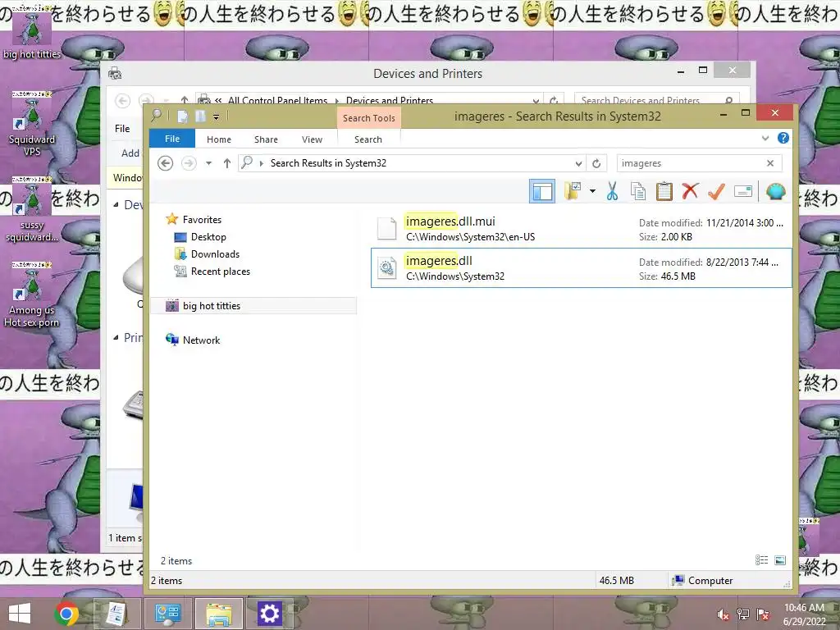Expand the ribbon with the chevron
840x630 pixels.
coord(765,138)
